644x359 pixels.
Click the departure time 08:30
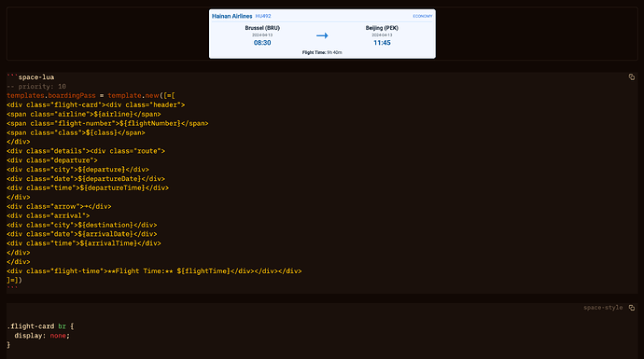[262, 43]
